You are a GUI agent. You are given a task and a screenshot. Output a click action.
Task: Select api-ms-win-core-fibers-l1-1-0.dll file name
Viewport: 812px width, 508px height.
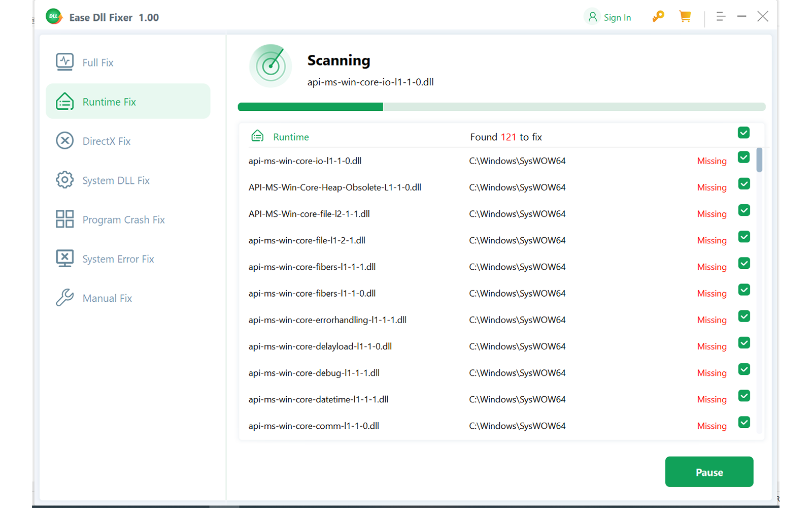click(x=312, y=293)
